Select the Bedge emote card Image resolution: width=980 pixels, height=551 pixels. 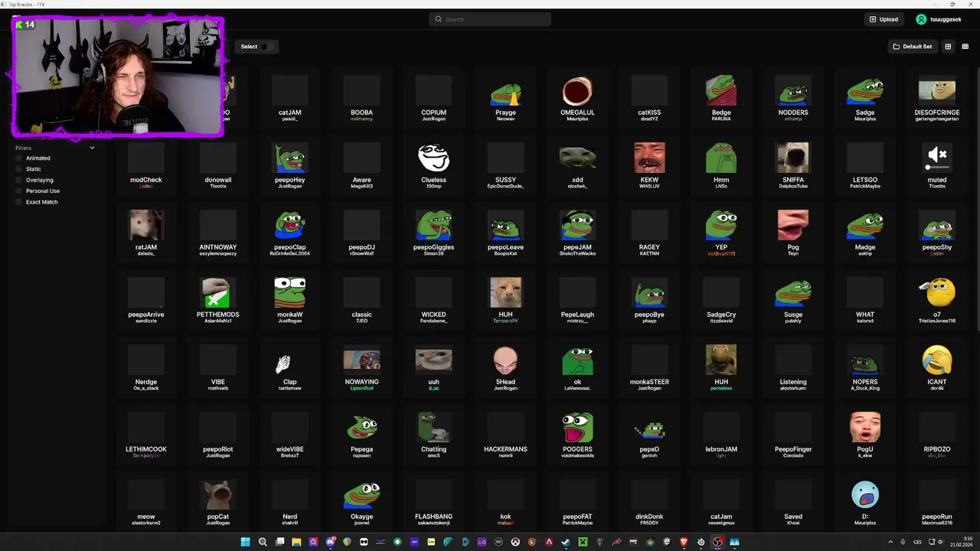(x=721, y=97)
